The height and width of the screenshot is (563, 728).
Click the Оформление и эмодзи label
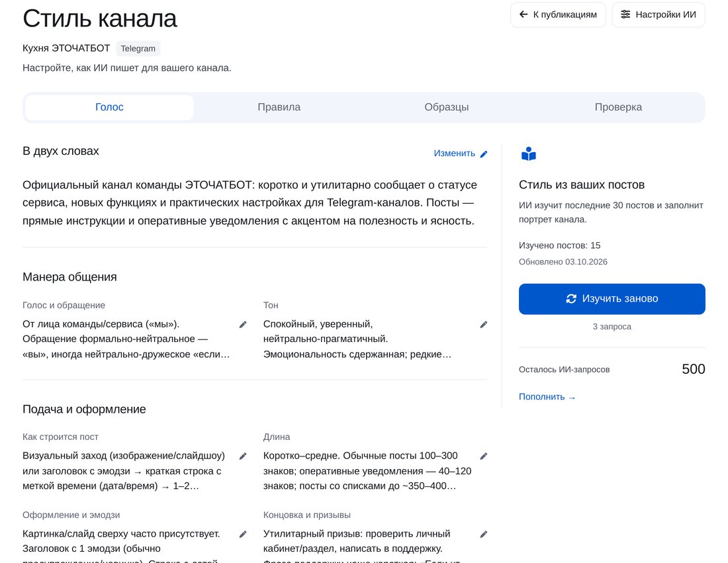tap(71, 515)
